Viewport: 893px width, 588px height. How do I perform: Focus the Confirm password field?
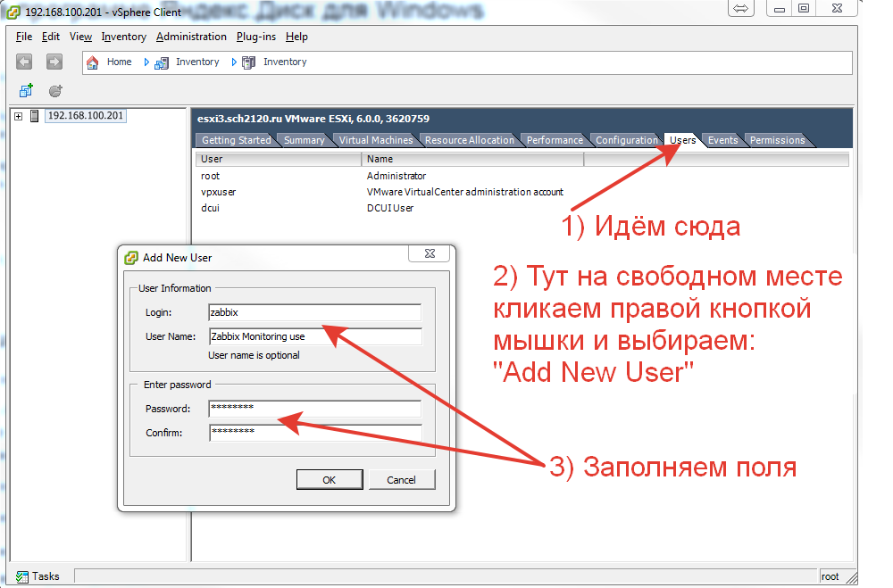click(313, 433)
